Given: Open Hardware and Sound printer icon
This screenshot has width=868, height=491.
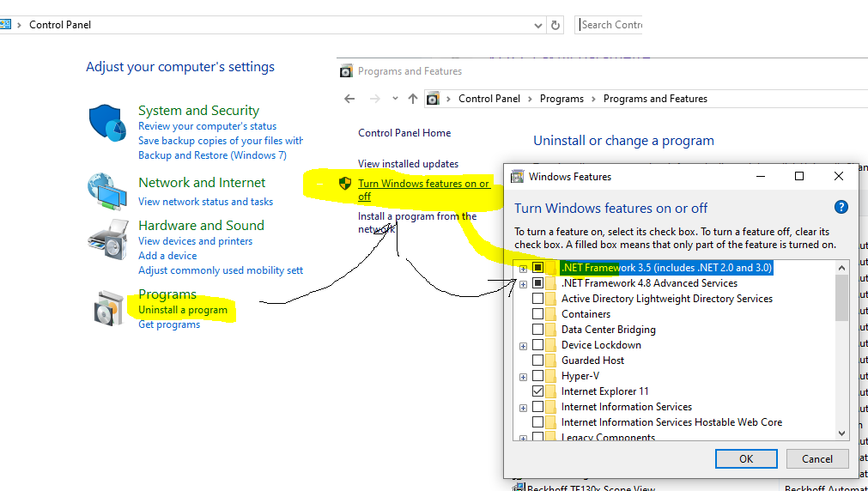Looking at the screenshot, I should pyautogui.click(x=108, y=240).
